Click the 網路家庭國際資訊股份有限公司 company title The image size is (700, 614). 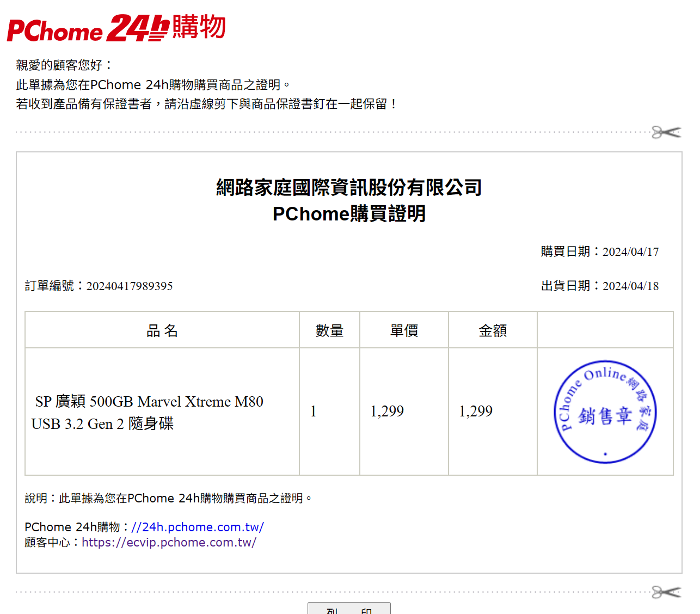click(349, 188)
